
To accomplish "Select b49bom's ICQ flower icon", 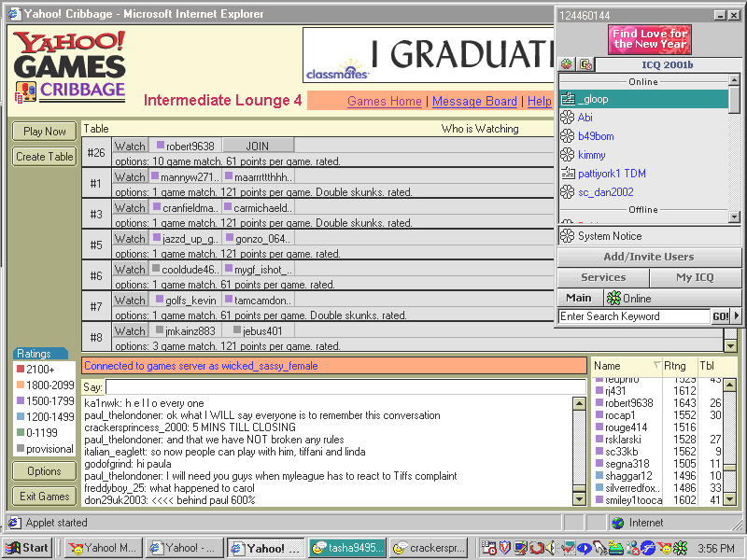I will pos(568,136).
